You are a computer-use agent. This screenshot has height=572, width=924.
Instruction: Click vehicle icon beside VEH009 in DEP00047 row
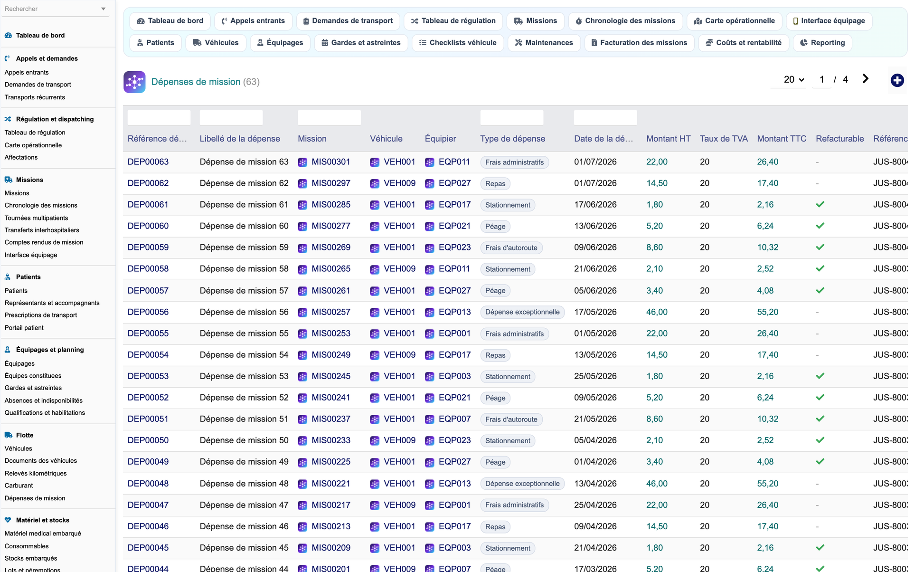coord(375,505)
